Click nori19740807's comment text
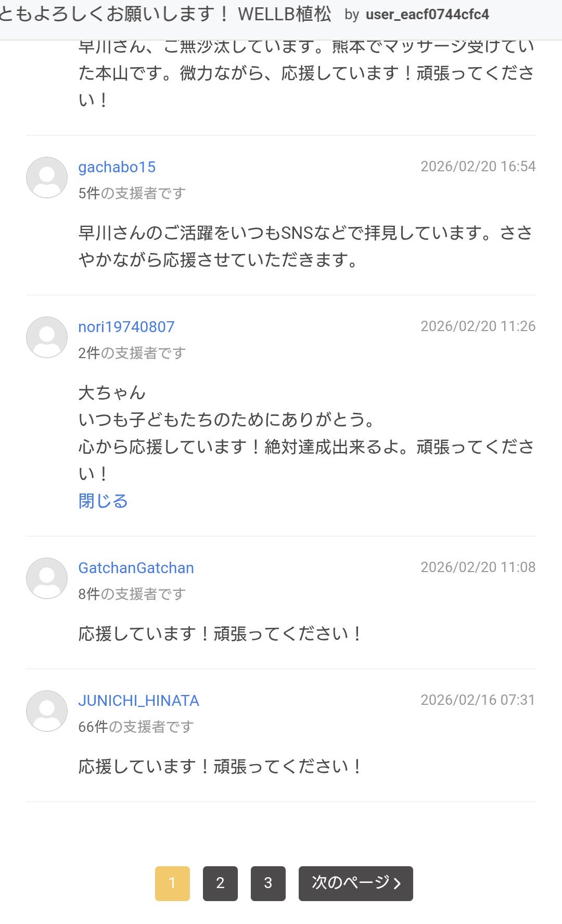 [306, 433]
